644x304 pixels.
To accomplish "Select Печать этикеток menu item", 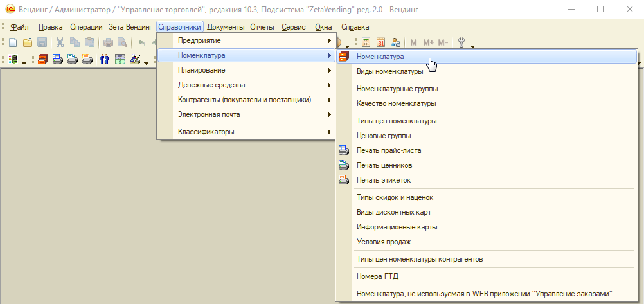I will tap(487, 180).
